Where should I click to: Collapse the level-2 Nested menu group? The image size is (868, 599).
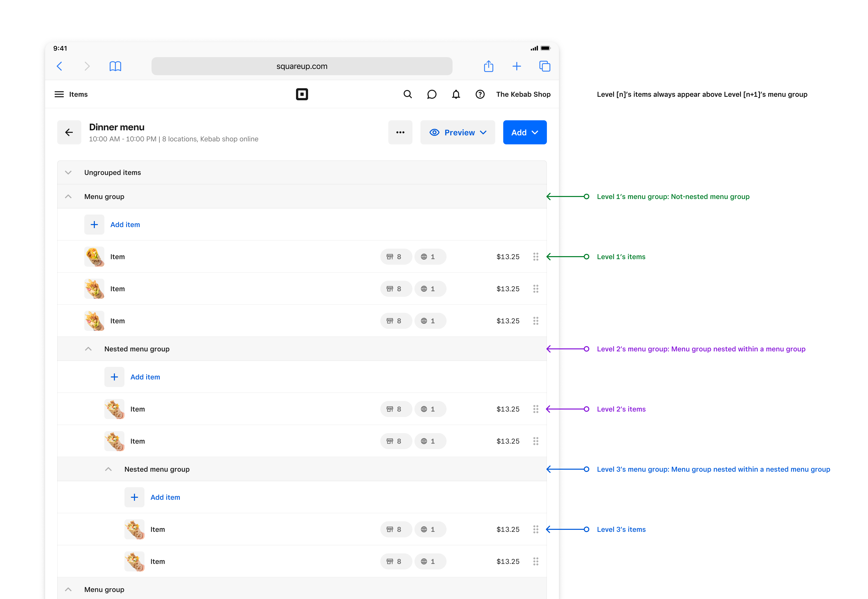(88, 349)
